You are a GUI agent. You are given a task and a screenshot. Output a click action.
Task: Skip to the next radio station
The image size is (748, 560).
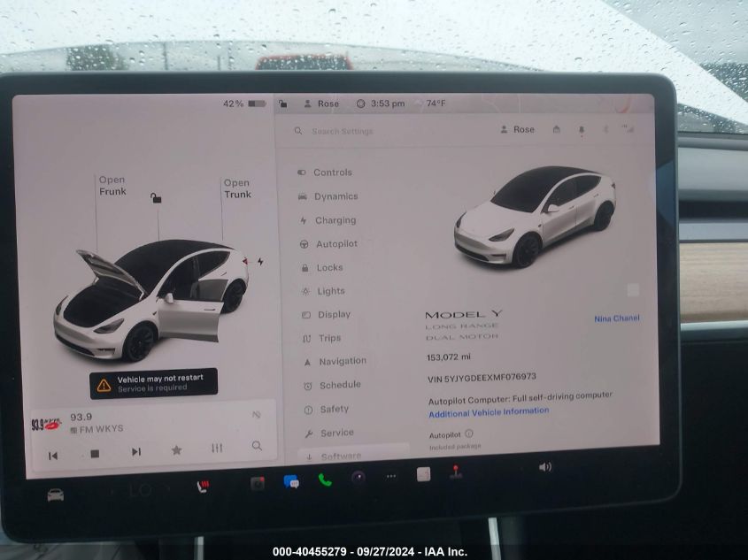[x=136, y=452]
